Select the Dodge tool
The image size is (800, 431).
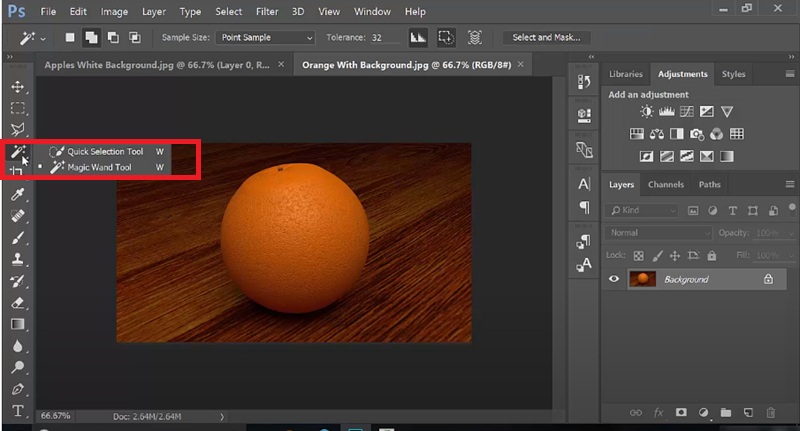click(x=17, y=367)
